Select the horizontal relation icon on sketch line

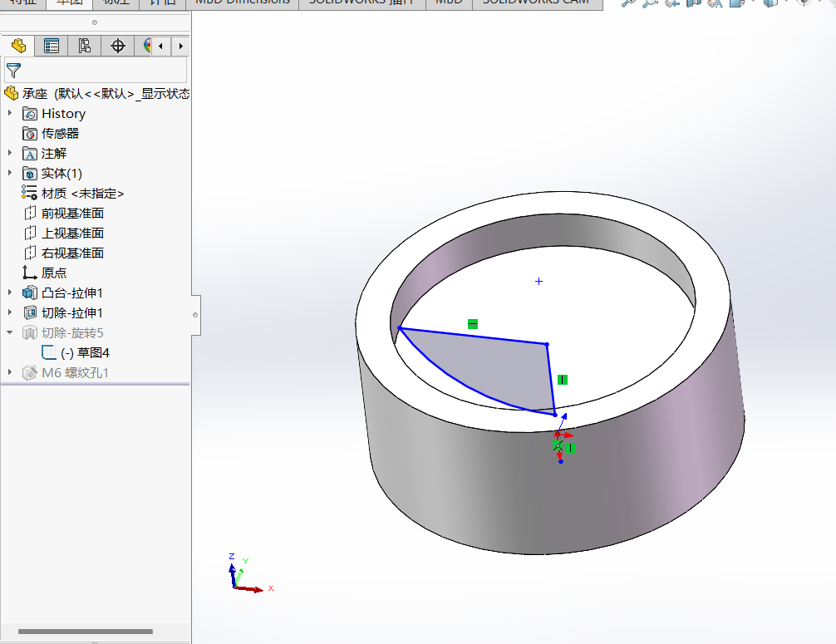[472, 324]
